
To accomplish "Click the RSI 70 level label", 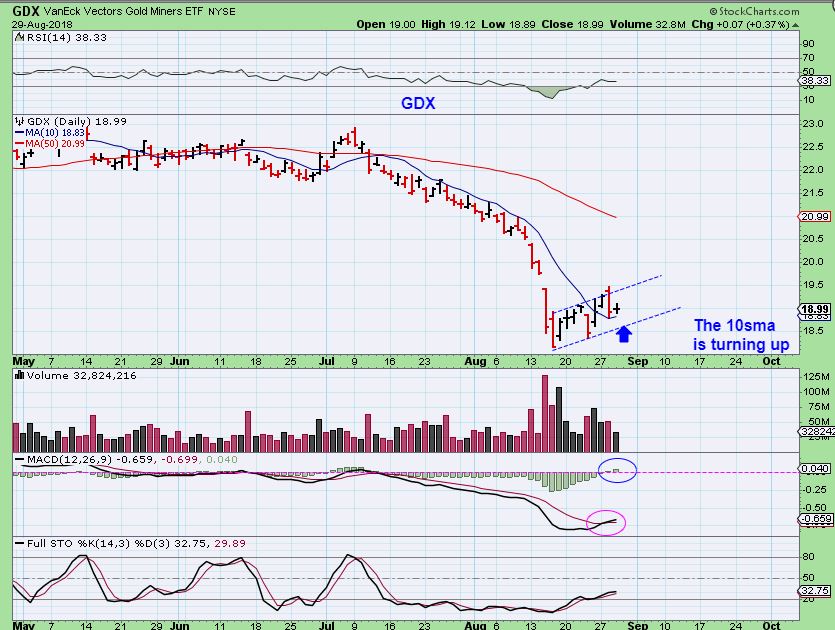I will pos(808,58).
